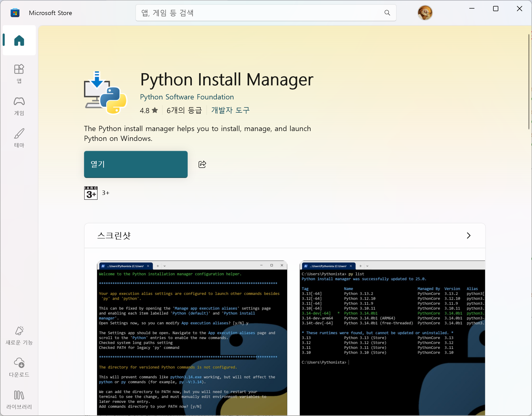Maximize the Microsoft Store window
532x416 pixels.
(x=496, y=9)
